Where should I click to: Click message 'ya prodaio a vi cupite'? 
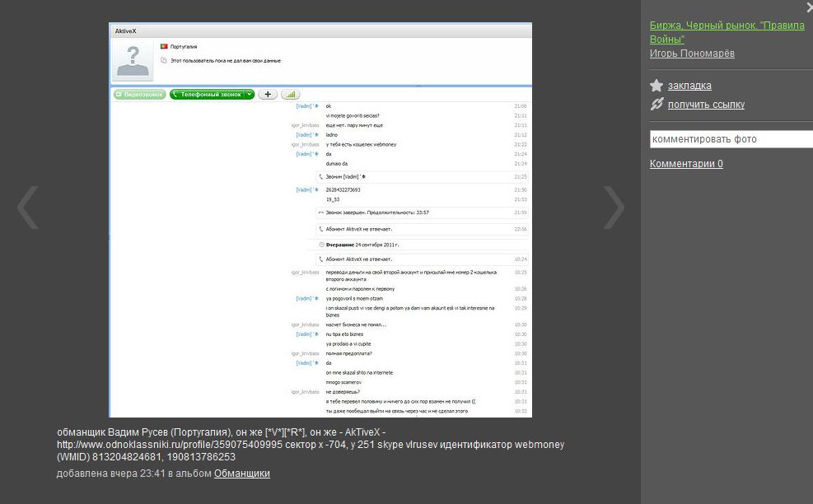pos(348,343)
